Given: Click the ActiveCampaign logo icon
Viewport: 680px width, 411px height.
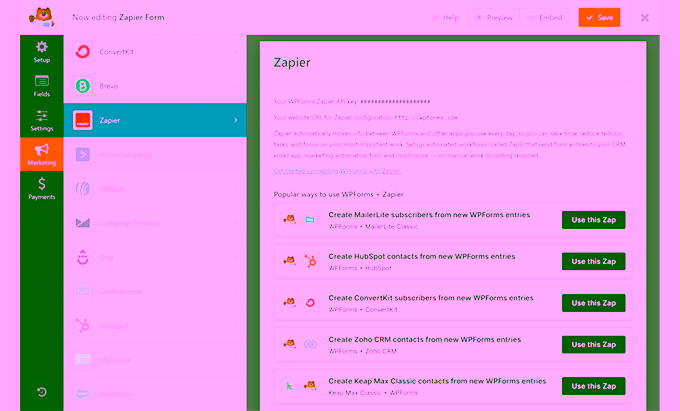Looking at the screenshot, I should 82,154.
